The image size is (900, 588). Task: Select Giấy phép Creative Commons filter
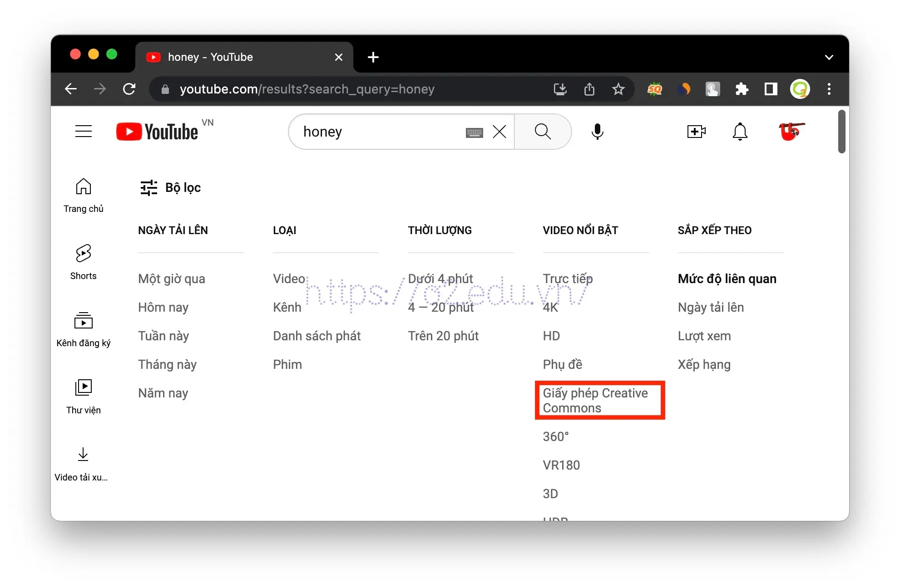(595, 400)
